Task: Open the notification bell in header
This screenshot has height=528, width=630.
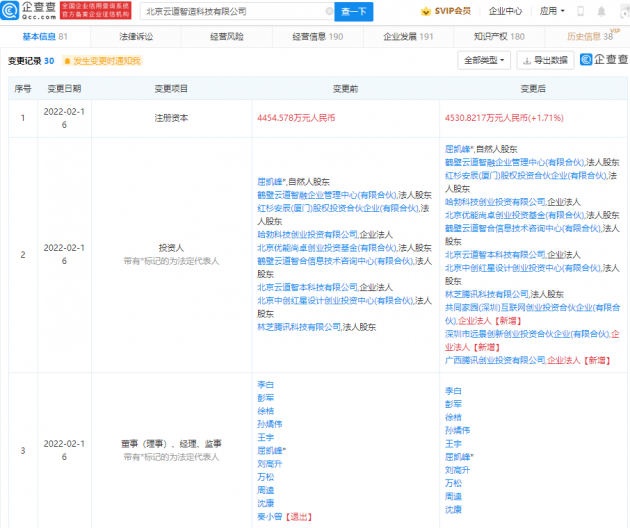Action: tap(601, 11)
